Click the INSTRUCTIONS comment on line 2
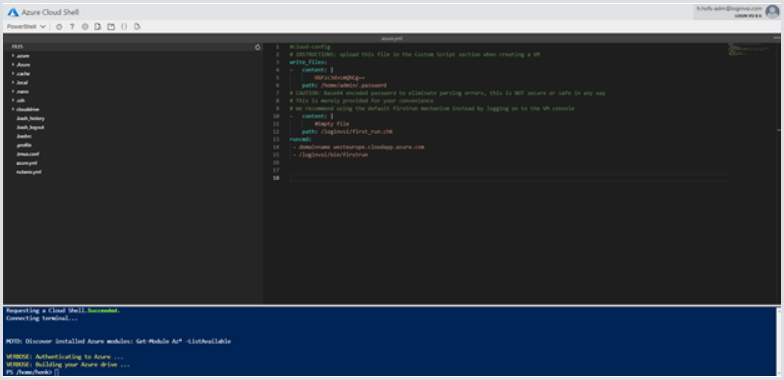 (x=415, y=54)
